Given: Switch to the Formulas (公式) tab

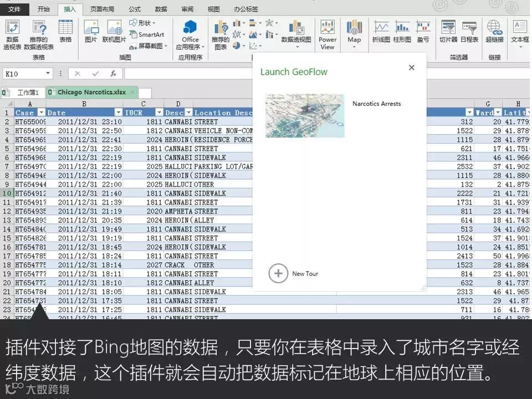Looking at the screenshot, I should click(x=135, y=9).
